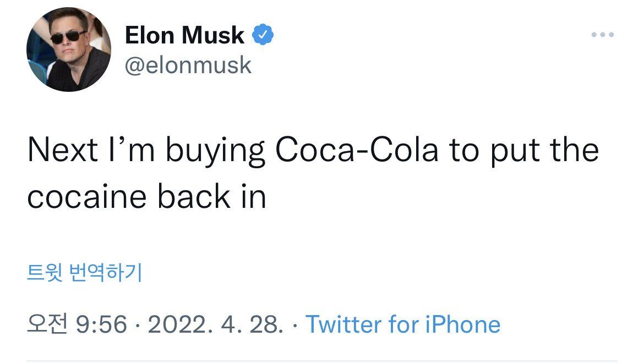Click the 2022. 4. 28. date
This screenshot has width=644, height=364.
215,324
